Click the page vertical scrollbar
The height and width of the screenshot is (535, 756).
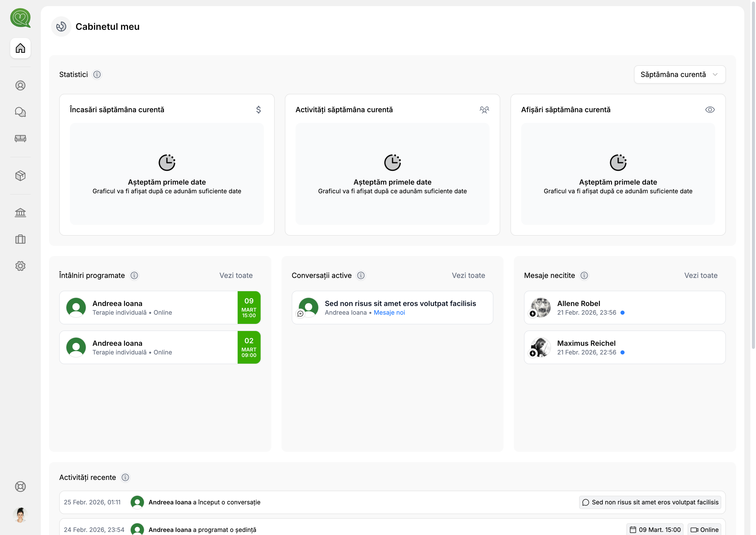tap(753, 178)
